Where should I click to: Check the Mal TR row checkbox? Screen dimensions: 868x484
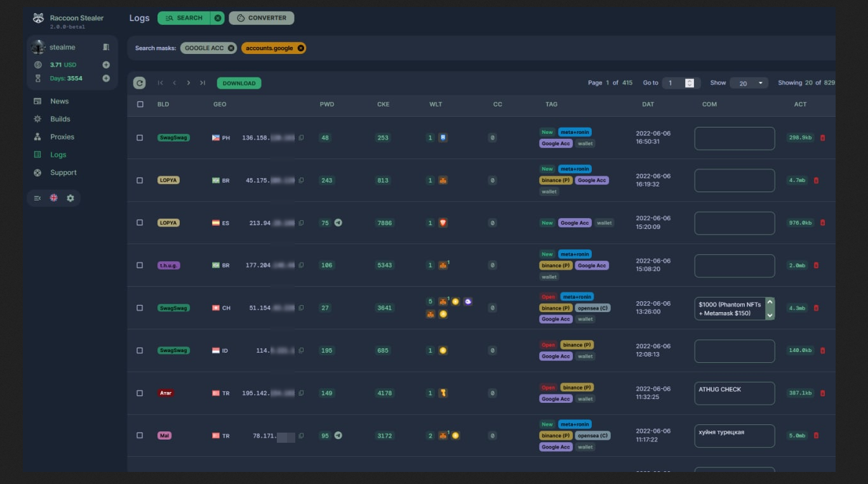point(140,436)
